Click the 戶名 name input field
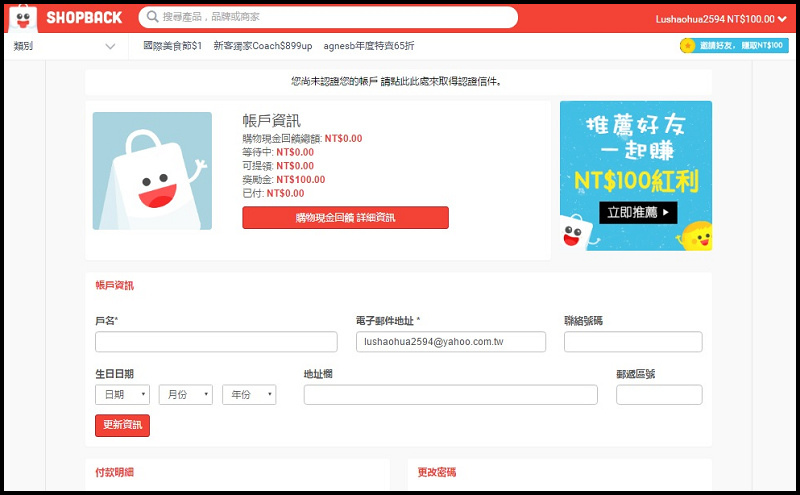The width and height of the screenshot is (800, 495). click(216, 341)
